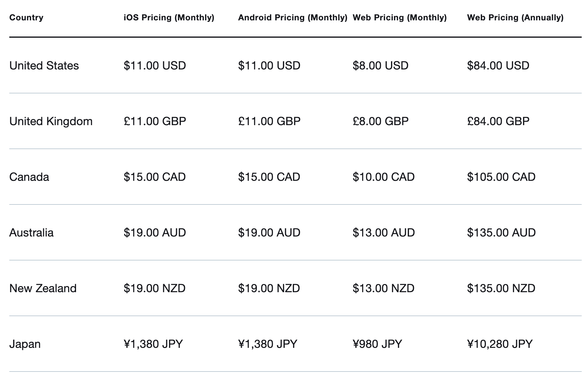Image resolution: width=588 pixels, height=379 pixels.
Task: Select the United Kingdom row label
Action: point(51,121)
